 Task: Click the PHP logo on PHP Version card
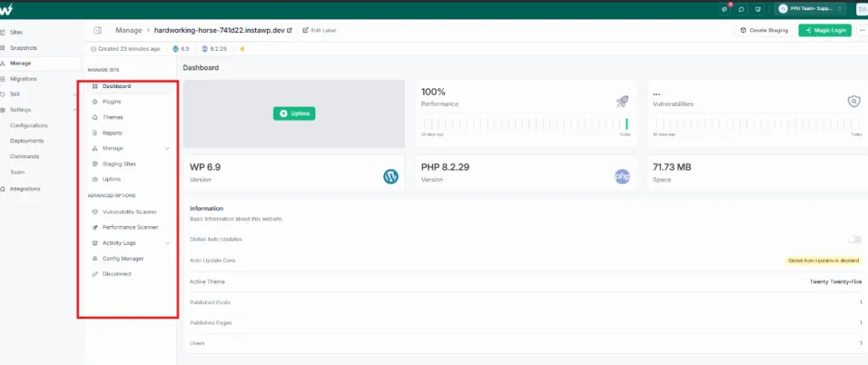[x=622, y=176]
